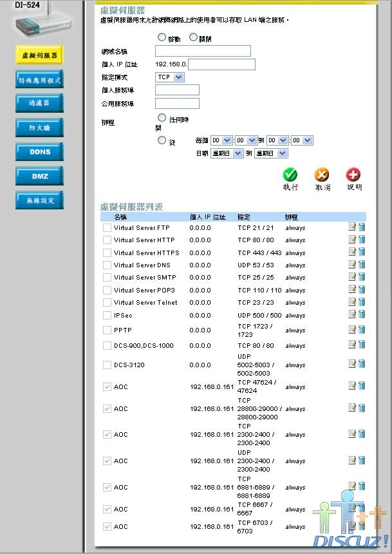Delete the Virtual Server HTTP entry
392x554 pixels.
click(x=362, y=239)
